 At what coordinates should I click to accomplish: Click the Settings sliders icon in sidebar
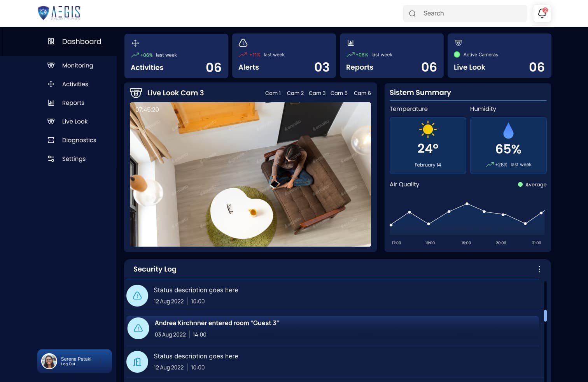pyautogui.click(x=51, y=159)
